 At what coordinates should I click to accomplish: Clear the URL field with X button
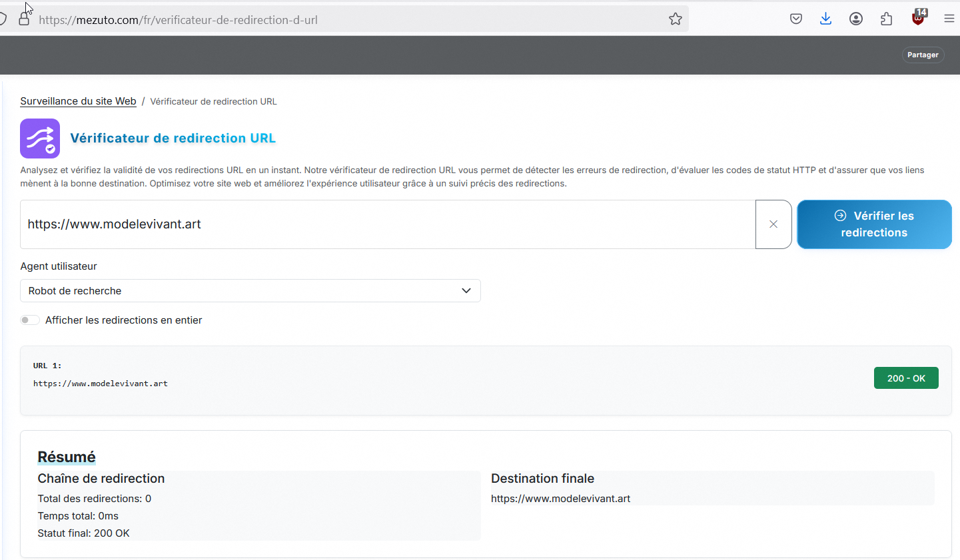tap(773, 224)
